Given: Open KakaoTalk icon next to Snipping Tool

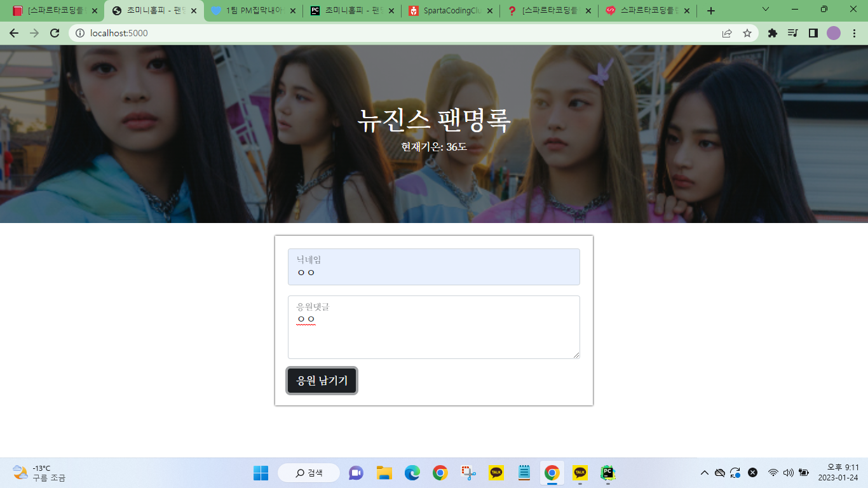Looking at the screenshot, I should tap(496, 473).
